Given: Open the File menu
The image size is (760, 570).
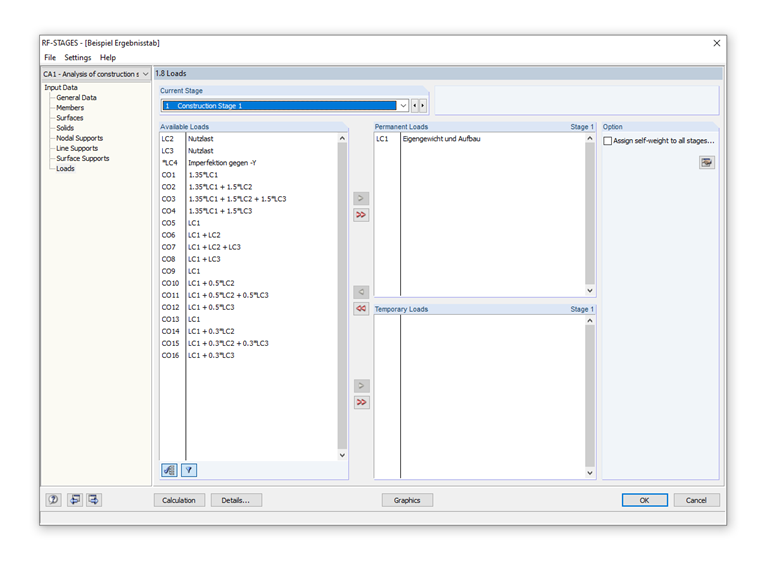Looking at the screenshot, I should click(50, 57).
